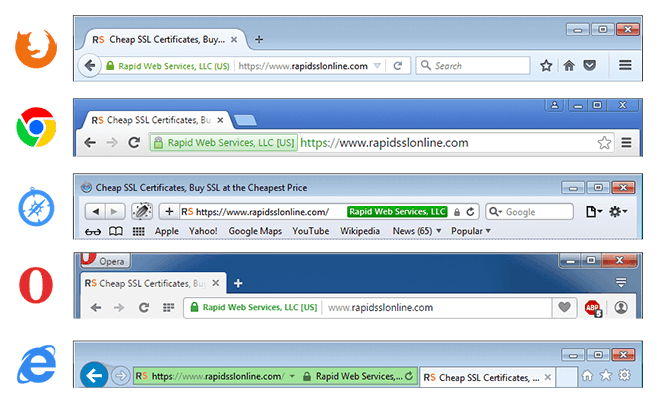Open Safari Reading List glasses icon
658x403 pixels.
[93, 231]
